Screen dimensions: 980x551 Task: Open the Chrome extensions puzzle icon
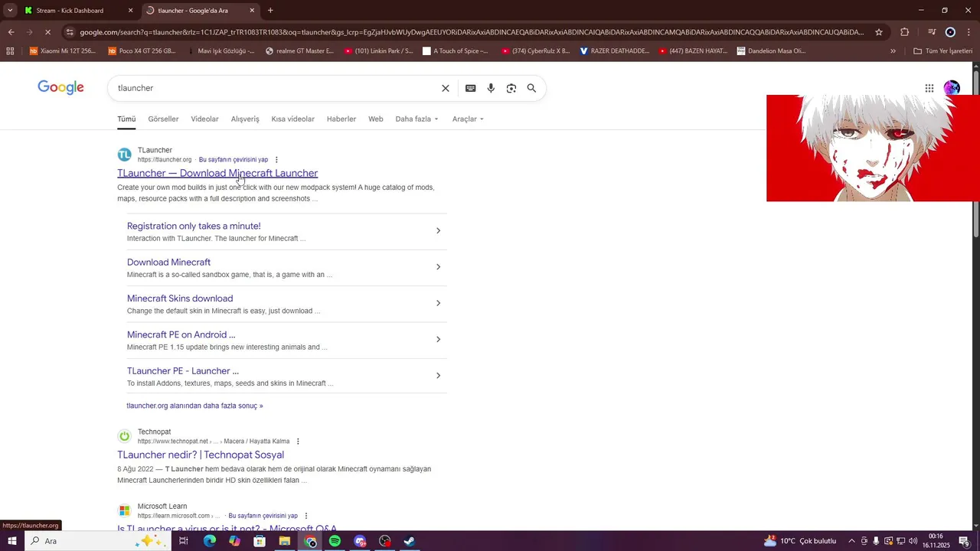(905, 32)
